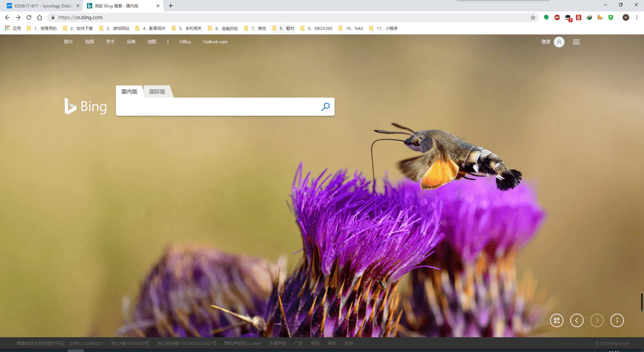
Task: Select the 国内版 search tab
Action: pyautogui.click(x=129, y=92)
